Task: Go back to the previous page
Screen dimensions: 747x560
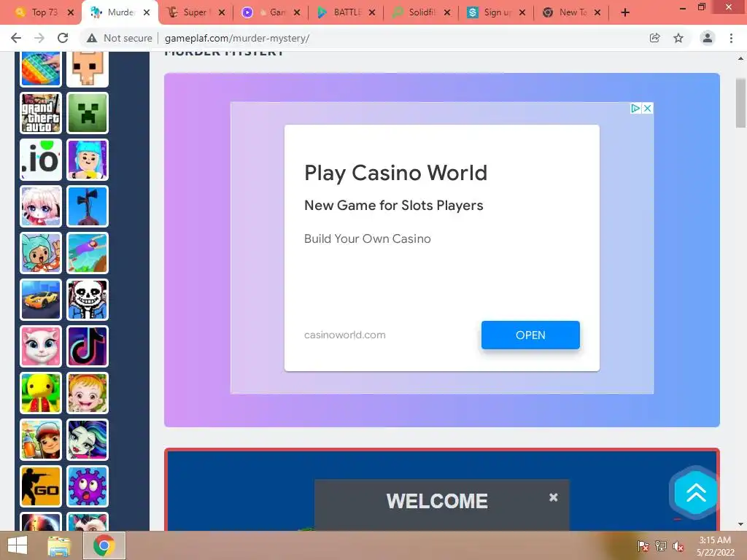Action: (x=16, y=38)
